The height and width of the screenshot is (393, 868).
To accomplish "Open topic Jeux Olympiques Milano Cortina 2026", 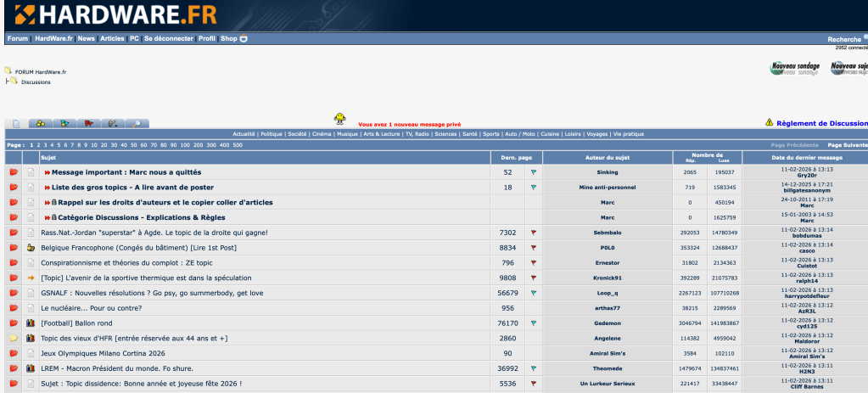I will (x=103, y=354).
